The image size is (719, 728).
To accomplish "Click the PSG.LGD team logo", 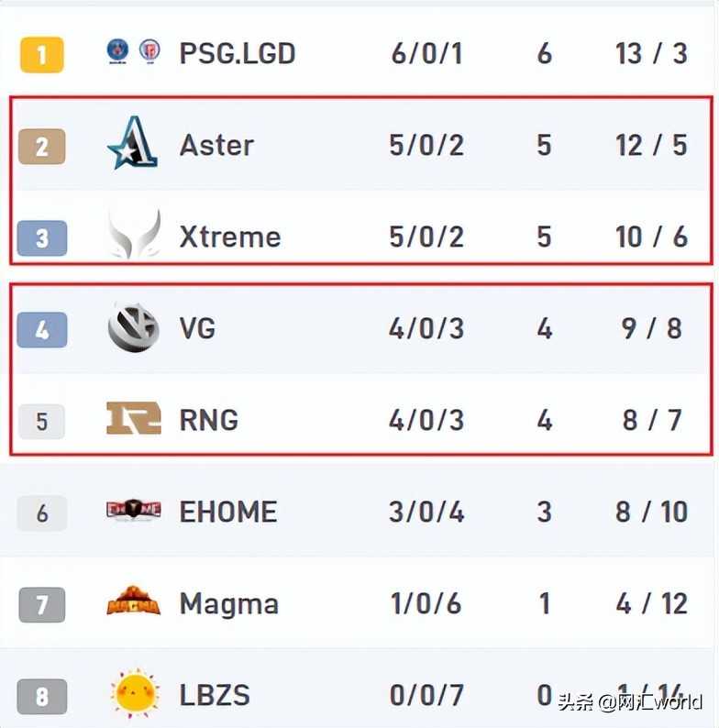I will [134, 51].
